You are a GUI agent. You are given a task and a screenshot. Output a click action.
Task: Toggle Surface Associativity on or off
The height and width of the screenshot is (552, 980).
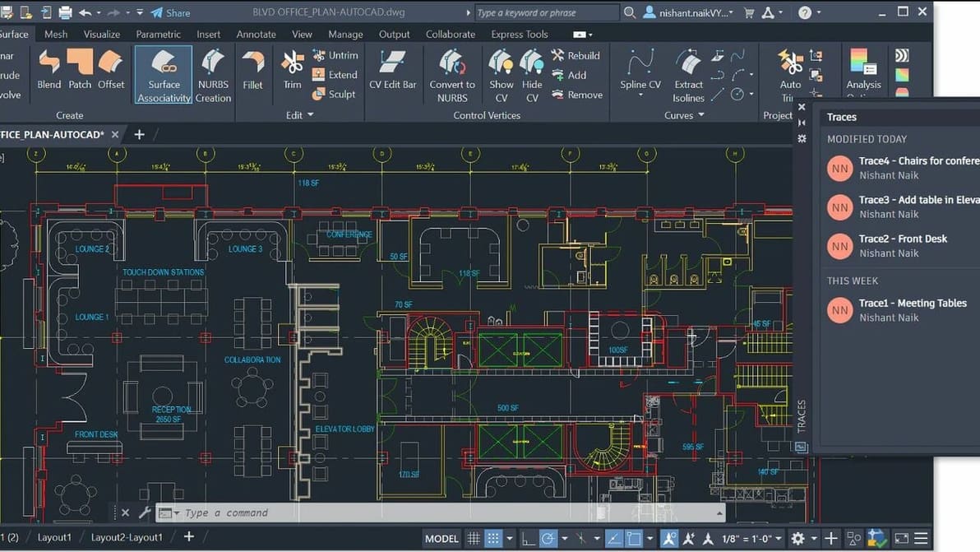coord(163,74)
